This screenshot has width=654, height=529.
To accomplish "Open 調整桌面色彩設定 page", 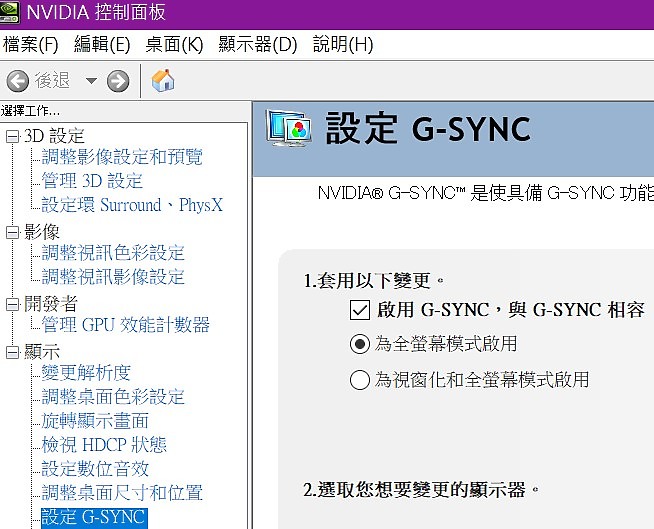I will (x=113, y=397).
